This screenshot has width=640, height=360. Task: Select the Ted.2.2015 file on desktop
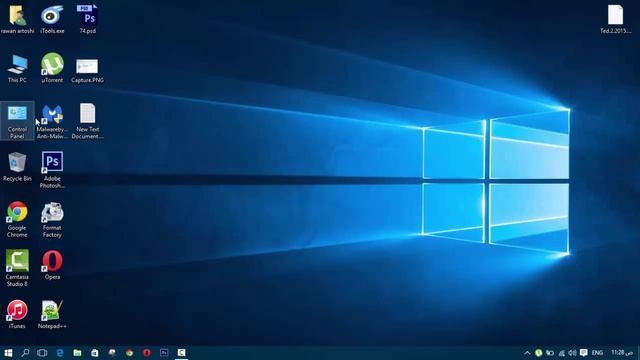point(615,19)
